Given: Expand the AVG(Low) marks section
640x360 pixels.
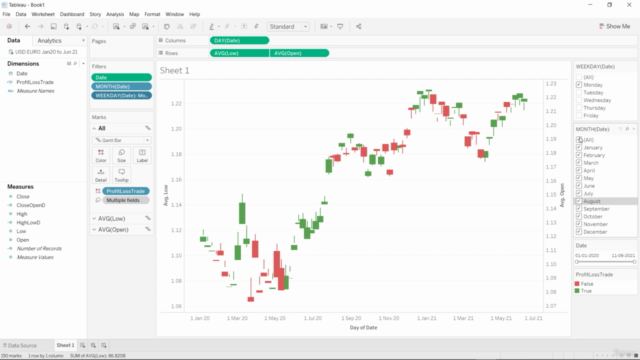Looking at the screenshot, I should pos(94,219).
